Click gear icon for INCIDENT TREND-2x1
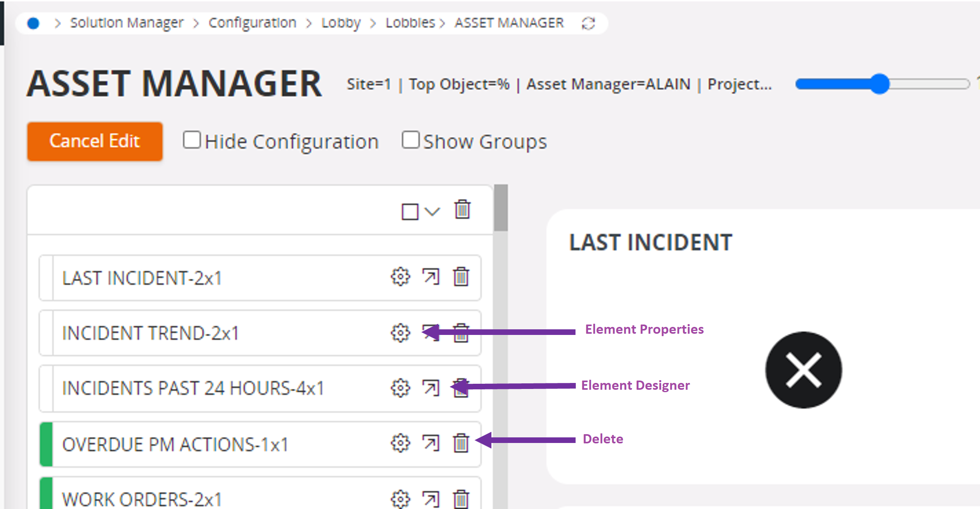This screenshot has height=509, width=980. pyautogui.click(x=400, y=333)
